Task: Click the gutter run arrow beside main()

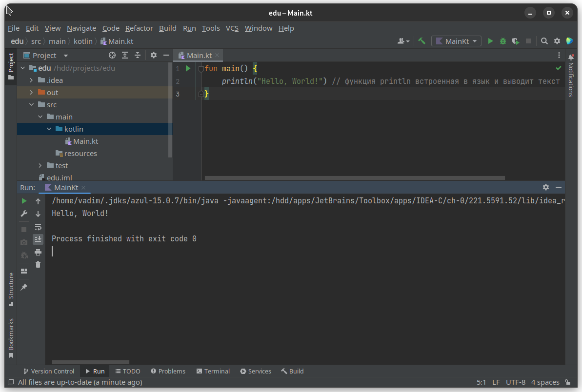Action: coord(188,69)
